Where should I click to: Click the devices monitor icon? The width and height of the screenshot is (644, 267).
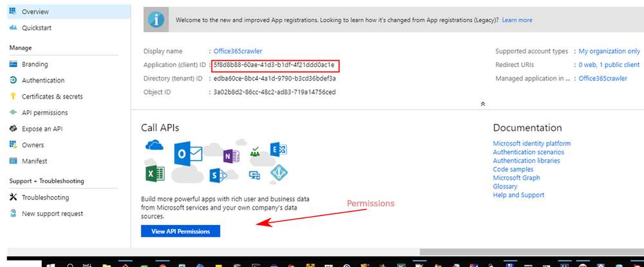[254, 175]
